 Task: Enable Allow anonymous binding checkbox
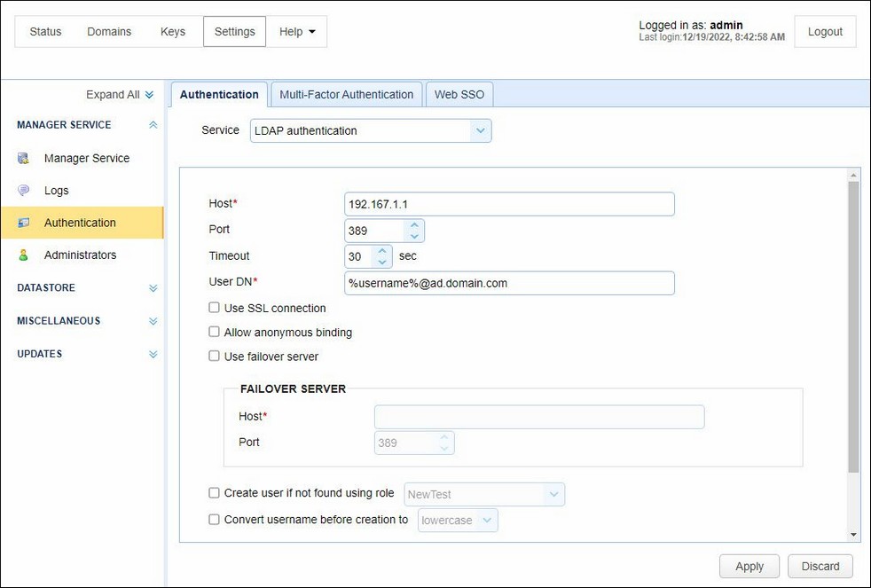coord(214,332)
